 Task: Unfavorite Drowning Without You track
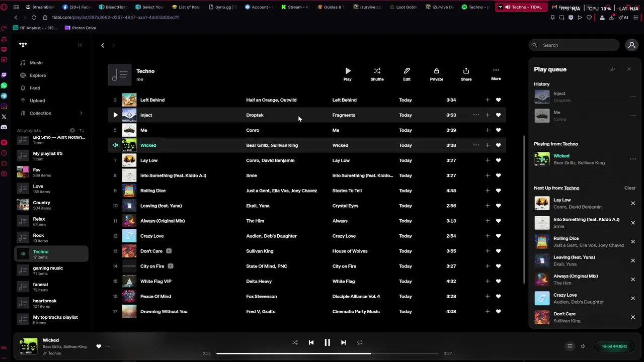coord(498,311)
